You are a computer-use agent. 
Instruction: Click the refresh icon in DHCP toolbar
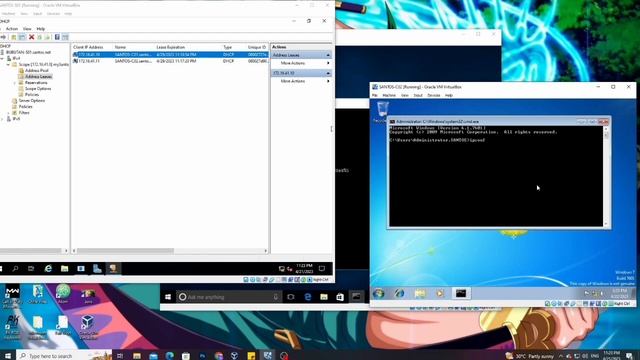(40, 37)
